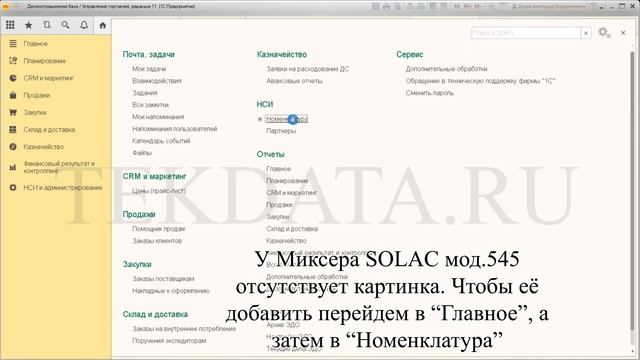Click the Главное sidebar icon
Screen dimensions: 640x360
(x=13, y=44)
